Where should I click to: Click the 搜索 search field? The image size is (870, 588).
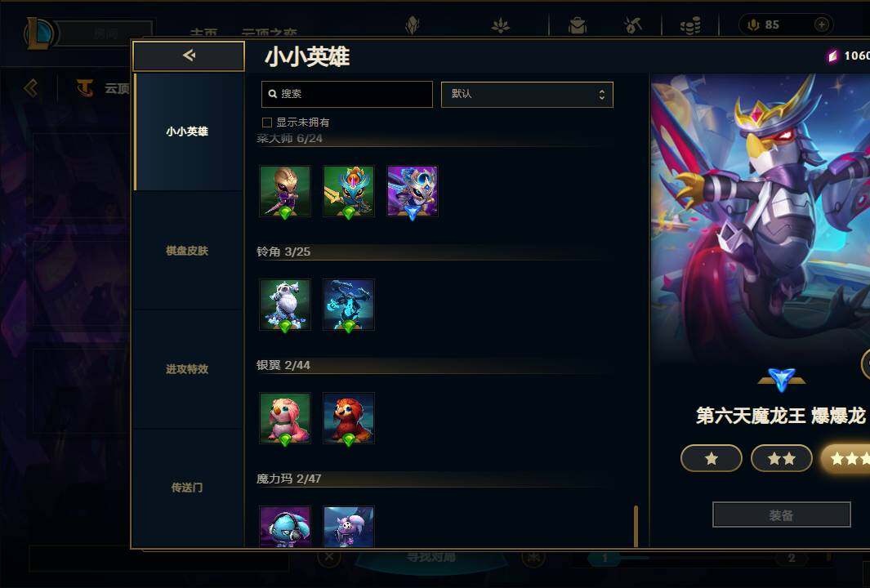(347, 94)
